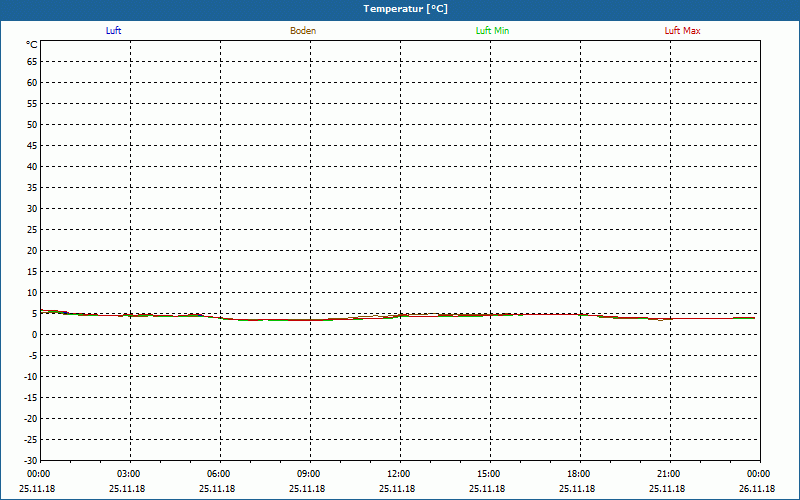Click the green Luft Min legend label

492,31
